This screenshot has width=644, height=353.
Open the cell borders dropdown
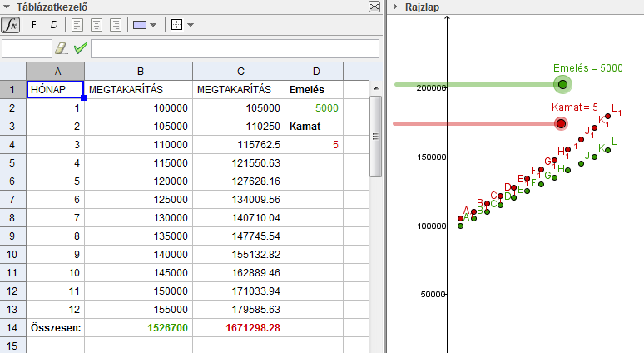[181, 25]
